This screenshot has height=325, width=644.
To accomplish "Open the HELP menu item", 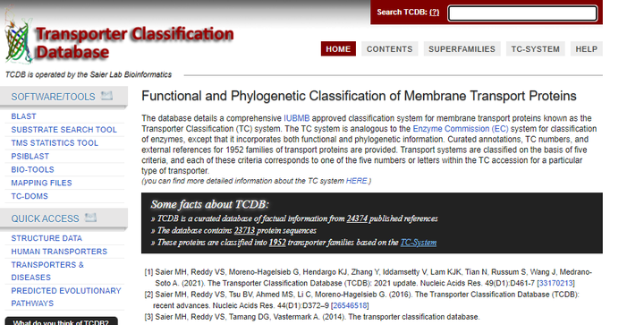I will pos(586,49).
